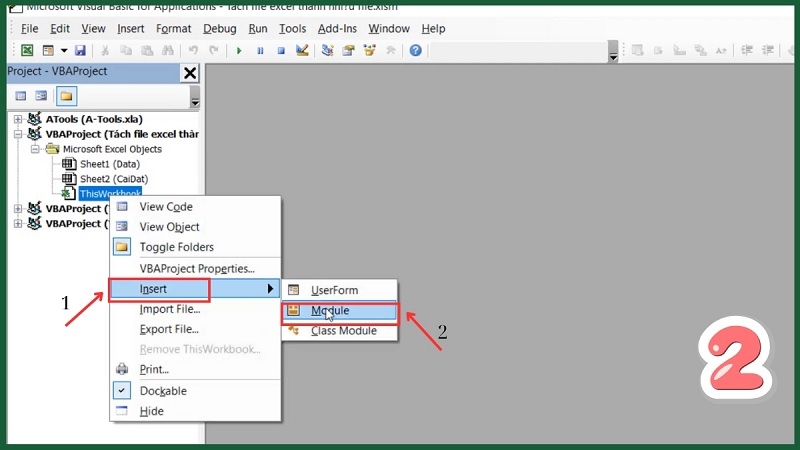The width and height of the screenshot is (800, 450).
Task: Click the Find binoculars toolbar icon
Action: pos(168,50)
